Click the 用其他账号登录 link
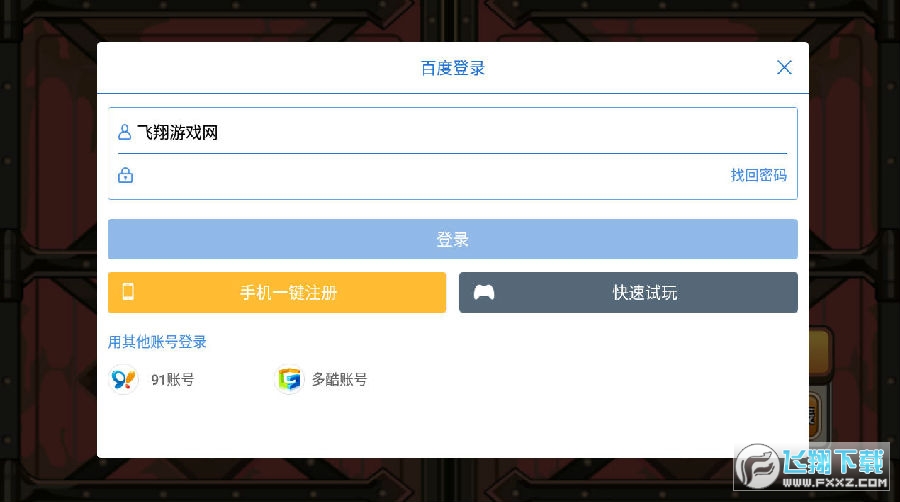900x502 pixels. point(157,342)
